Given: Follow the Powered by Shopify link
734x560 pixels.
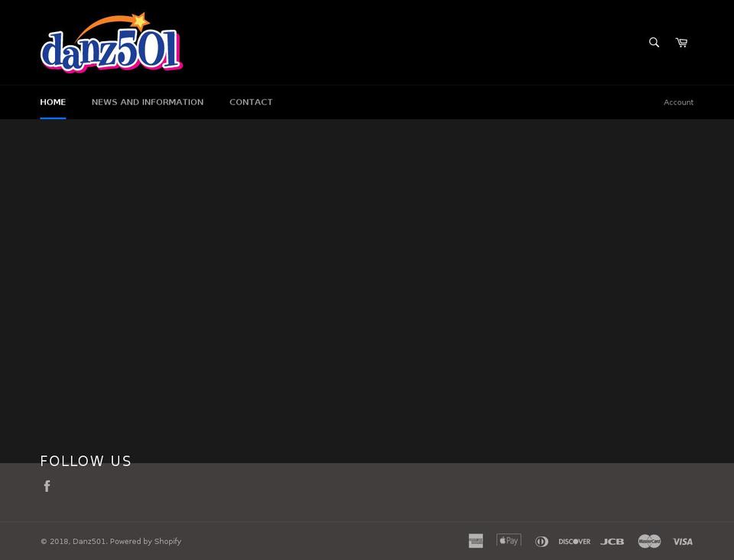Looking at the screenshot, I should tap(145, 542).
